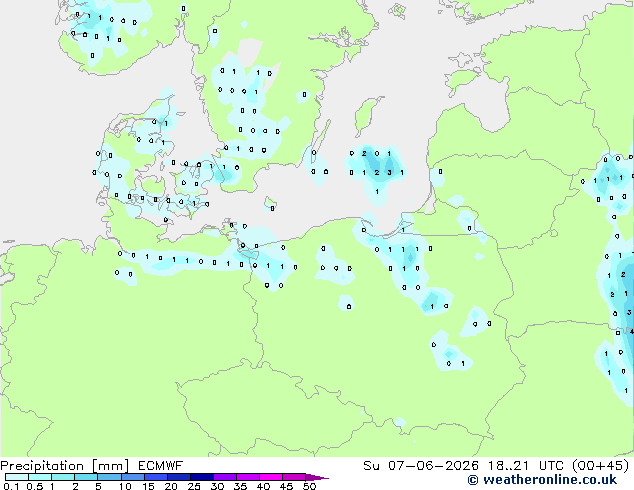Click the "0.5" legend value

35,486
